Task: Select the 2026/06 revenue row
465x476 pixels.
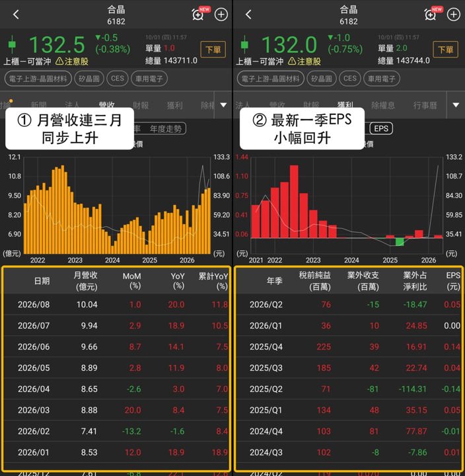Action: (x=116, y=346)
